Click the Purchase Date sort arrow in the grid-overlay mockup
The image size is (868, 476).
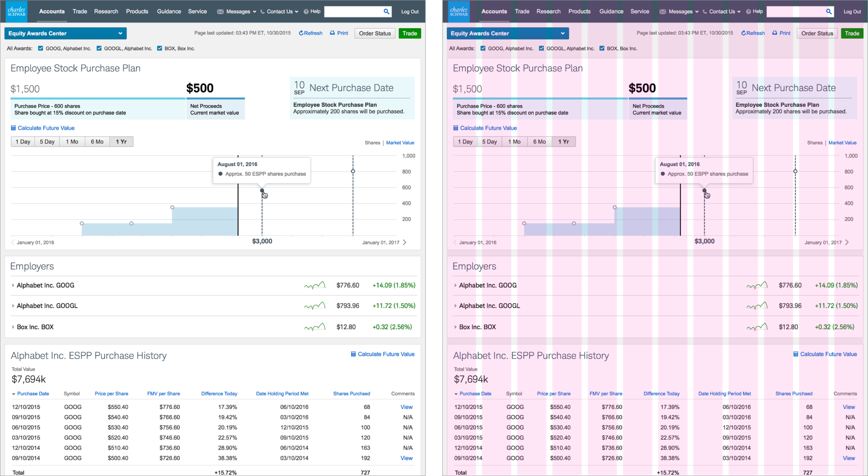coord(456,394)
